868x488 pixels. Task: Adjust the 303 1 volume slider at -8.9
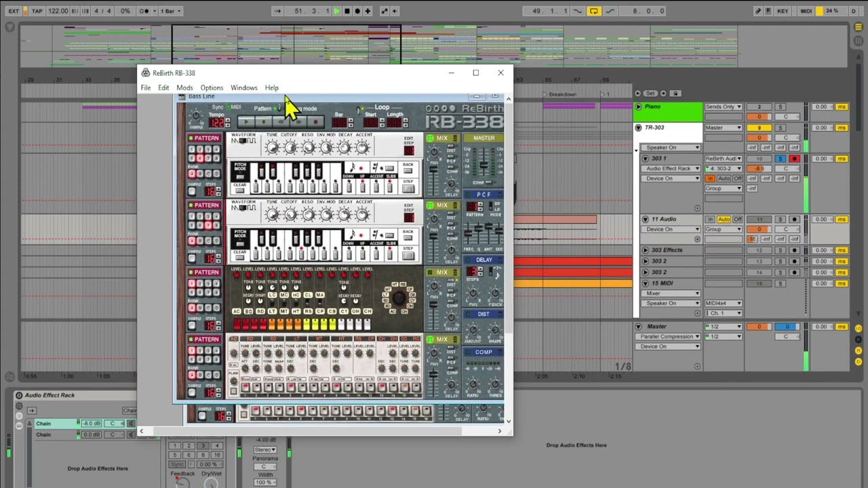pyautogui.click(x=759, y=169)
